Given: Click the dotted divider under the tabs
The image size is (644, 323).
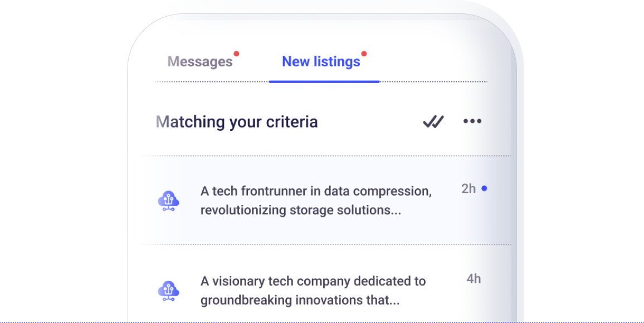Looking at the screenshot, I should point(321,82).
